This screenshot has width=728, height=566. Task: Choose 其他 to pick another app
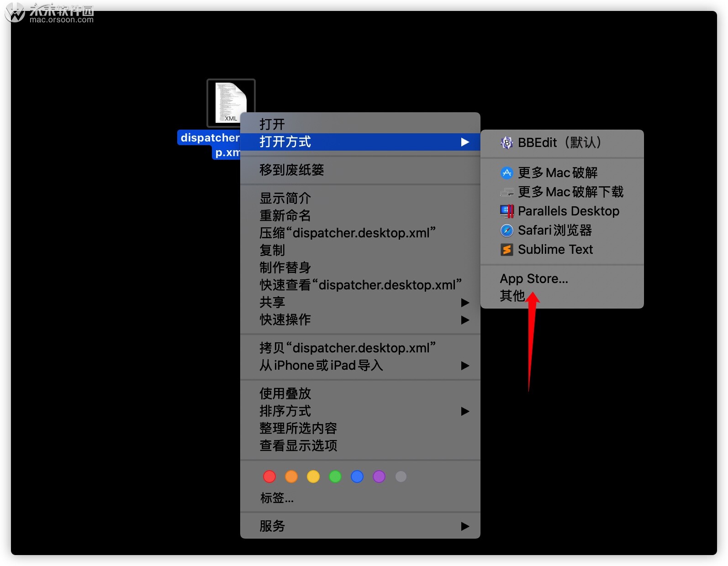coord(562,296)
